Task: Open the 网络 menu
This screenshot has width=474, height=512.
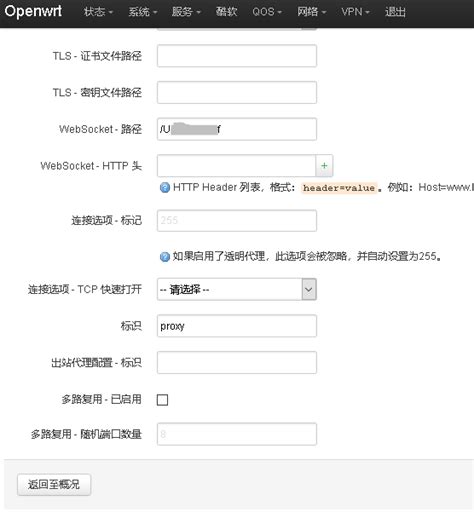Action: pos(311,12)
